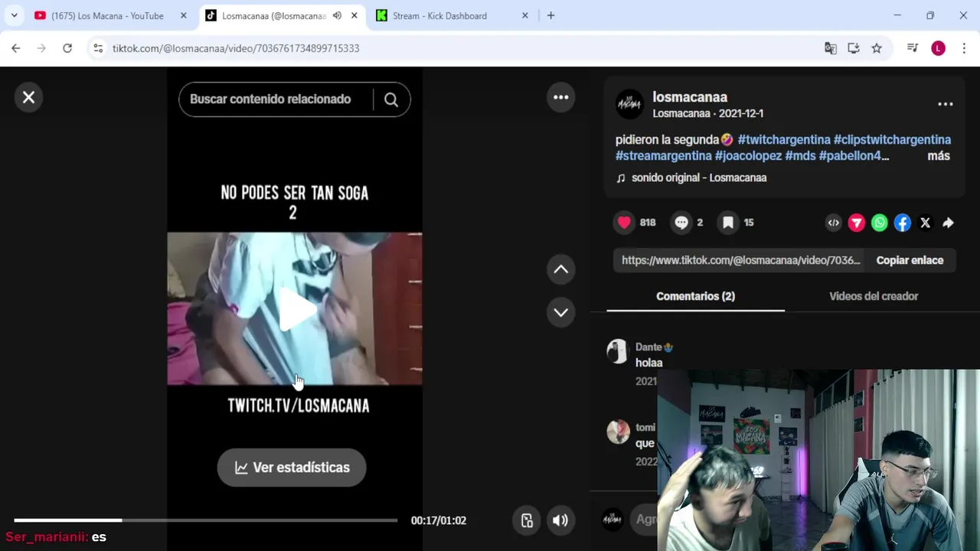Click the #joacolopez hashtag
This screenshot has width=980, height=551.
(748, 156)
